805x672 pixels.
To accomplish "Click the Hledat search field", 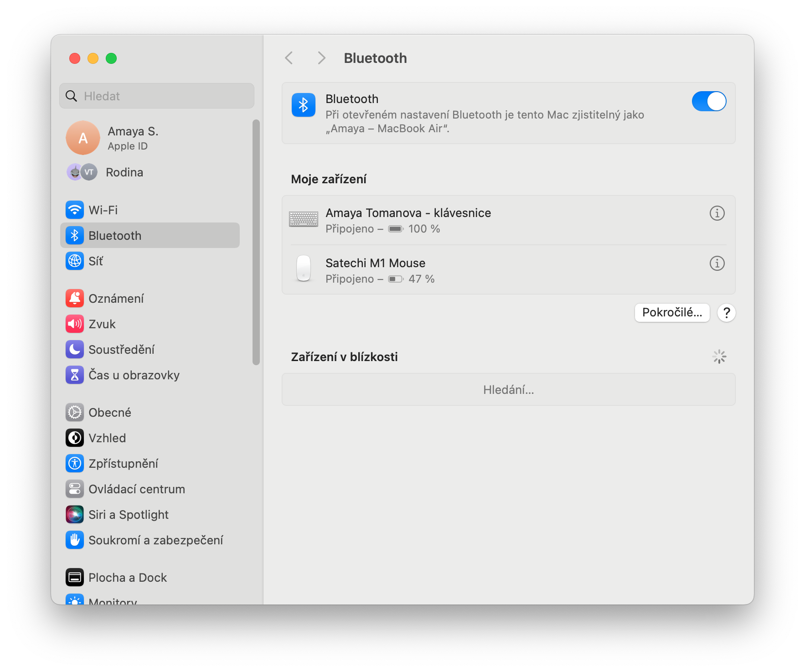I will [157, 96].
